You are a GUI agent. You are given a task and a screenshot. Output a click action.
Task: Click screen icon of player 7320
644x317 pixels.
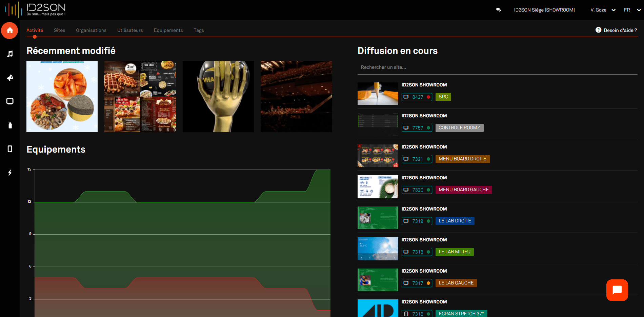point(406,190)
